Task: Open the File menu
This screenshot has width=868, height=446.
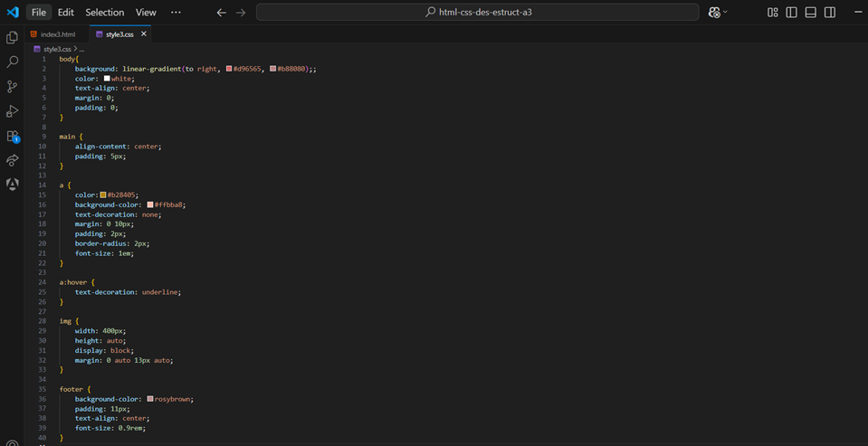Action: pos(39,12)
